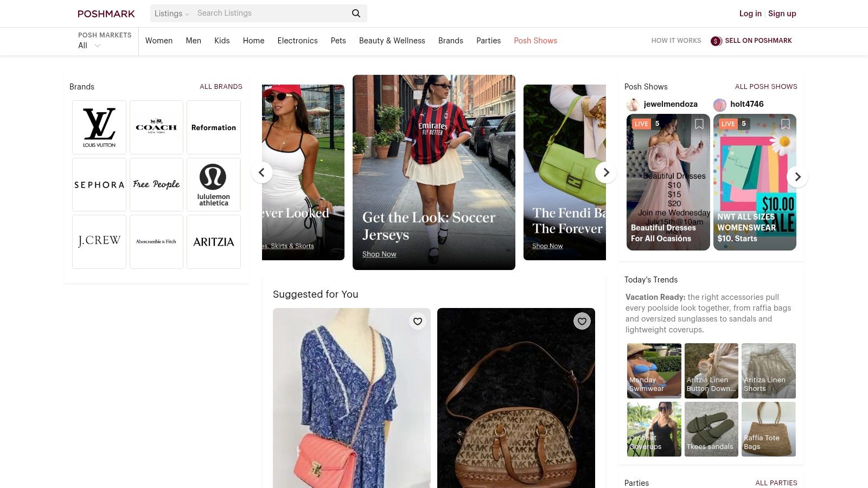Focus the Search Listings input field
Screen dimensions: 868x488
tap(270, 13)
